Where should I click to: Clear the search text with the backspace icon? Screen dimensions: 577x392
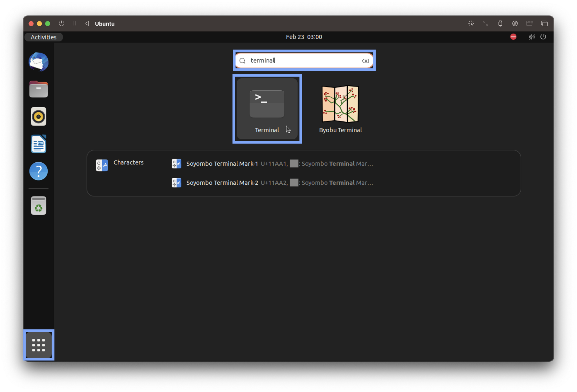(365, 61)
